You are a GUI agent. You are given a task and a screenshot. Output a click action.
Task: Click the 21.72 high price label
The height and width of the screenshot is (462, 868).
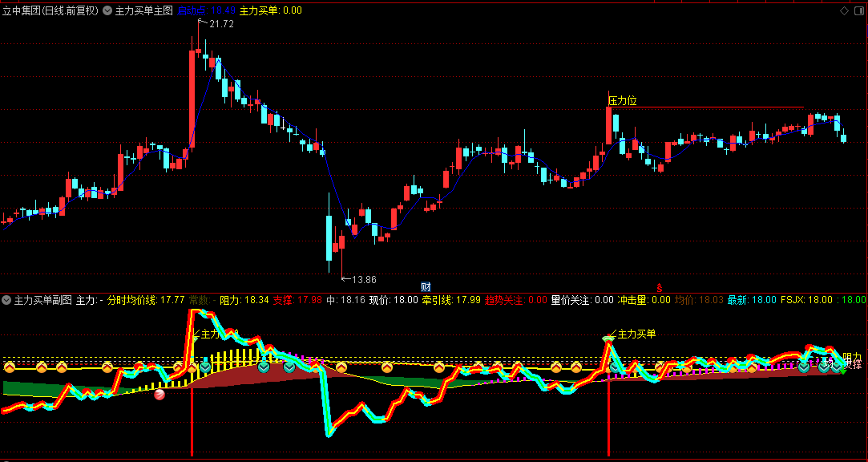tap(221, 24)
